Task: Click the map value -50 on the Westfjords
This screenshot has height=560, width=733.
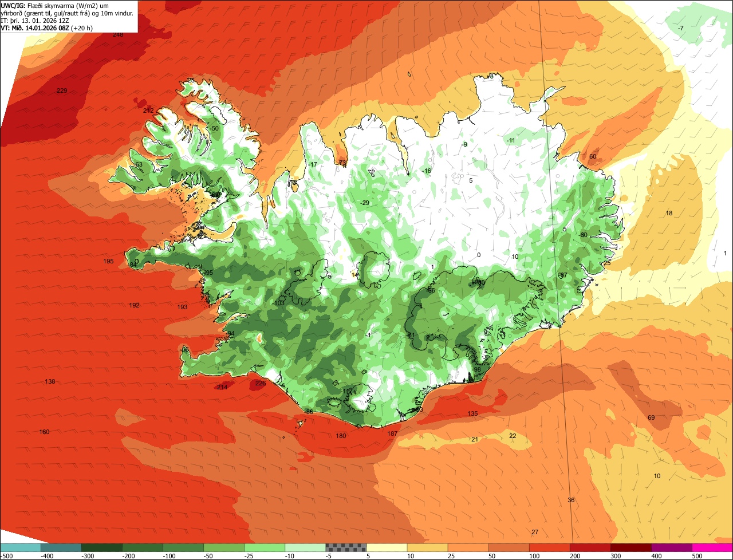Action: click(x=214, y=128)
